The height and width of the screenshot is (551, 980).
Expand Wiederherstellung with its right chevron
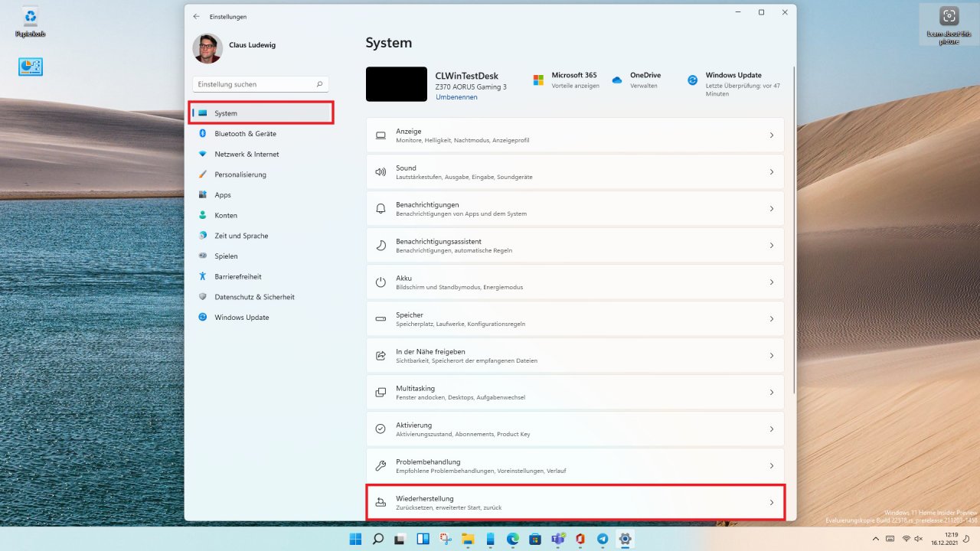click(771, 503)
